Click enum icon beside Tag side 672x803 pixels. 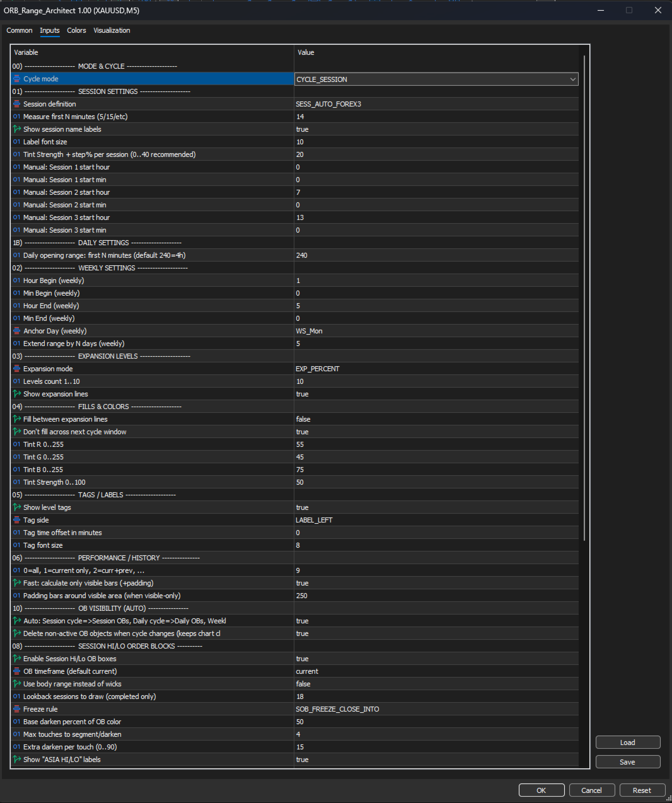pyautogui.click(x=17, y=520)
